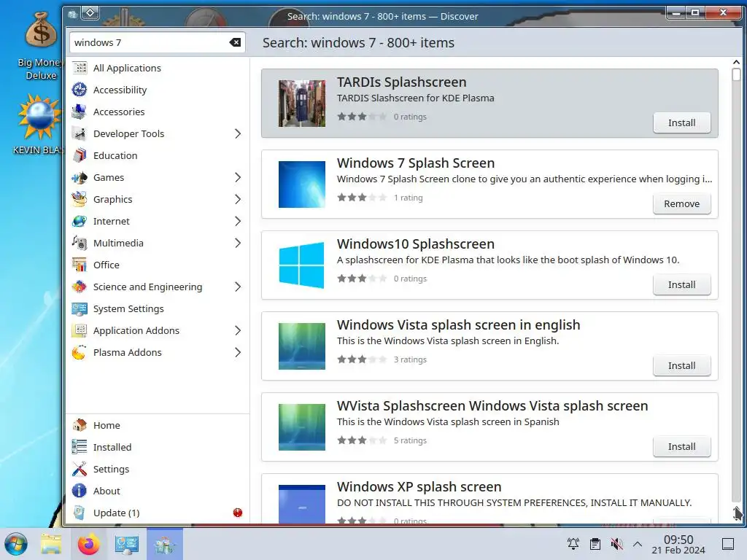The width and height of the screenshot is (747, 560).
Task: Click the TARDIs Splashscreen thumbnail
Action: [302, 104]
